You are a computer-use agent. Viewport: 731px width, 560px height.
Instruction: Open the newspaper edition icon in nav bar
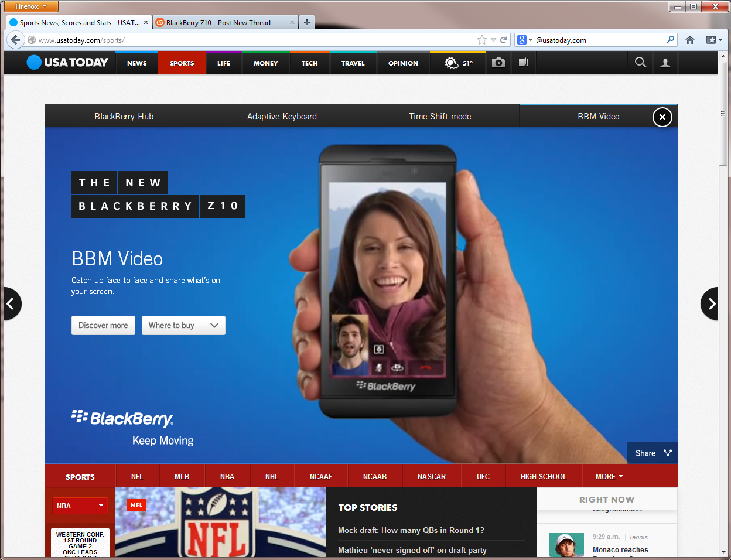point(524,63)
